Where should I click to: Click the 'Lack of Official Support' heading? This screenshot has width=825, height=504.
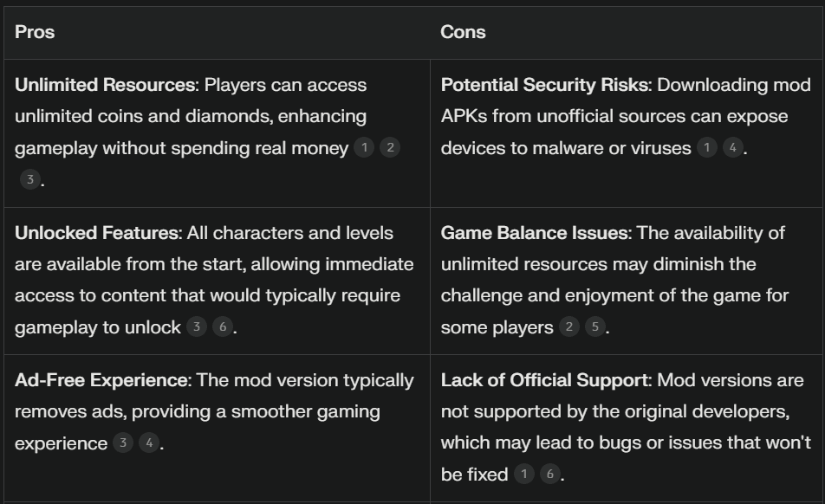click(544, 380)
